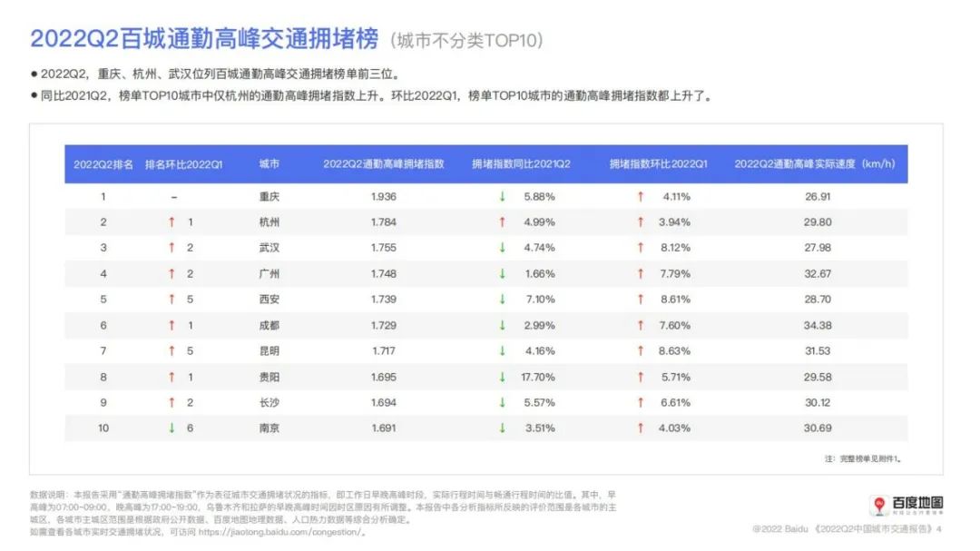The image size is (980, 551).
Task: Select the city cell 西安
Action: point(269,300)
